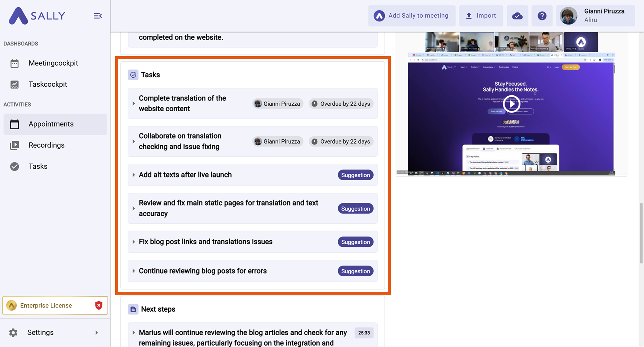Viewport: 644px width, 347px height.
Task: Click 'Tasks' section heading text
Action: point(151,75)
